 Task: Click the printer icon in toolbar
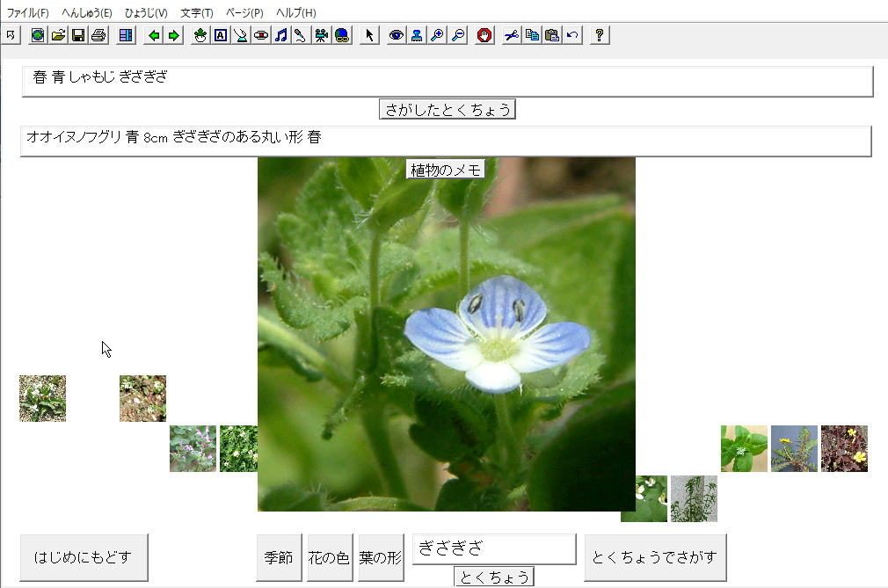(x=98, y=36)
